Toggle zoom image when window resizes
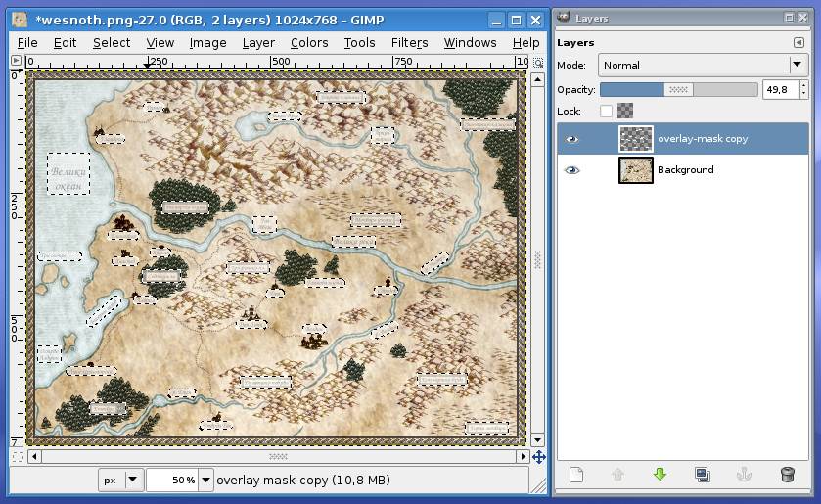This screenshot has width=821, height=504. [538, 63]
